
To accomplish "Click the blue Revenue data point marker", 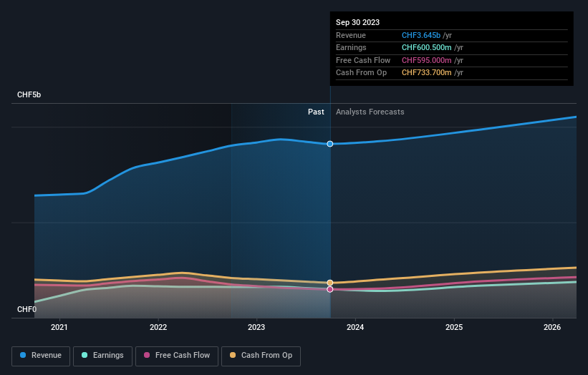I will pyautogui.click(x=330, y=144).
